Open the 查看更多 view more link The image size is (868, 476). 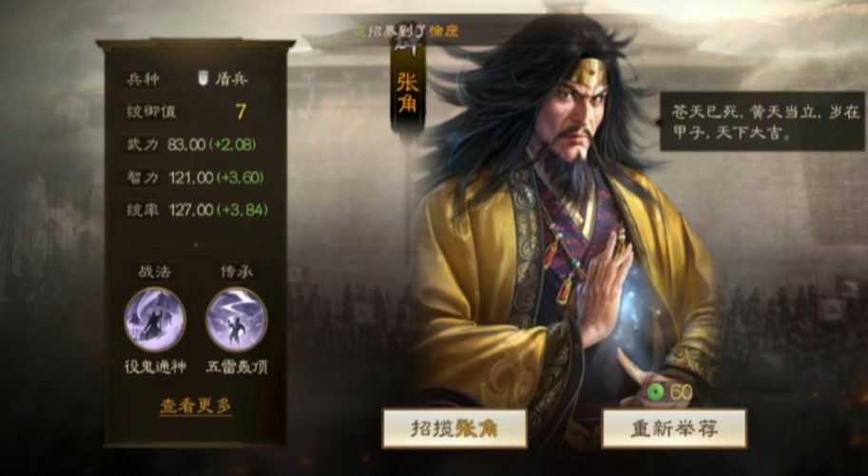tap(196, 406)
